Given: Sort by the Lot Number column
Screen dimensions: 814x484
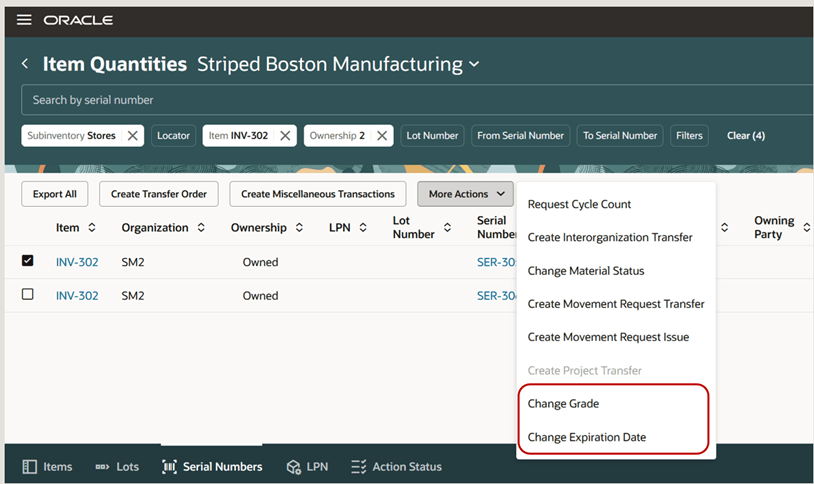Looking at the screenshot, I should pos(447,227).
